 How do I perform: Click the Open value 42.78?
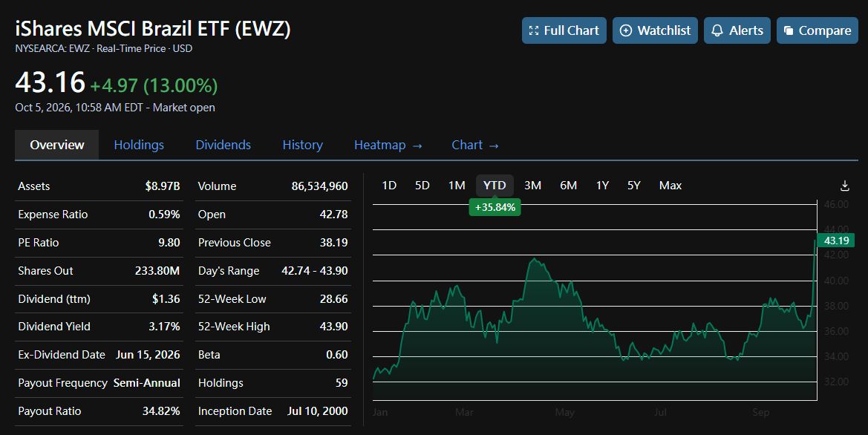[334, 215]
